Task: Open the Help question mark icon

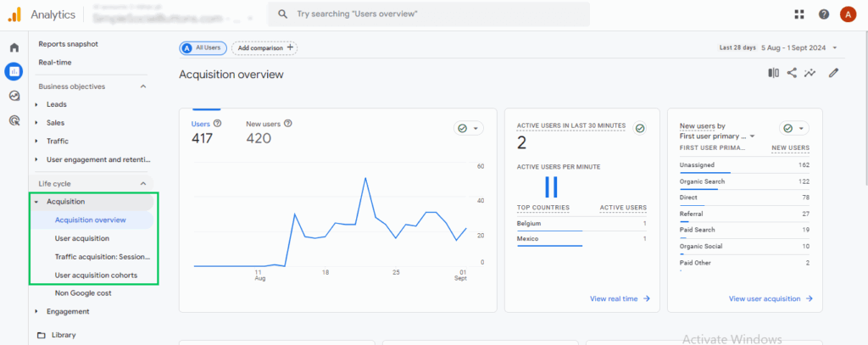Action: point(824,14)
